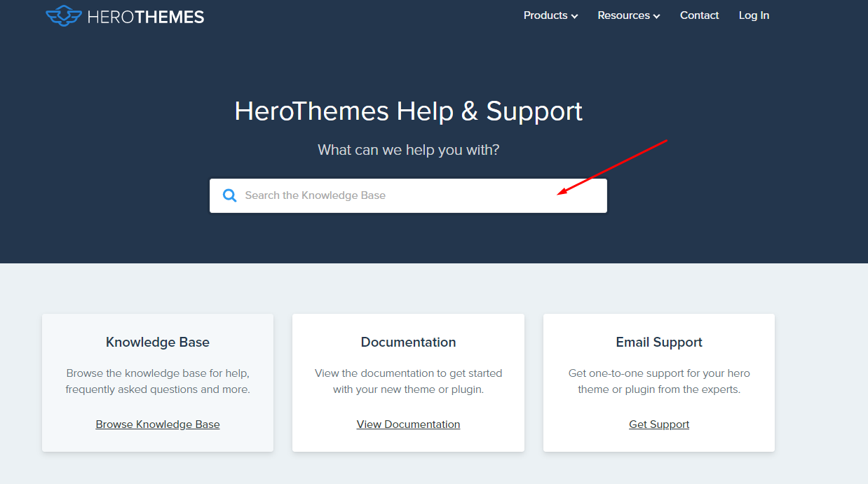This screenshot has height=484, width=868.
Task: Click the 'What can we help you with?' text
Action: (x=408, y=149)
